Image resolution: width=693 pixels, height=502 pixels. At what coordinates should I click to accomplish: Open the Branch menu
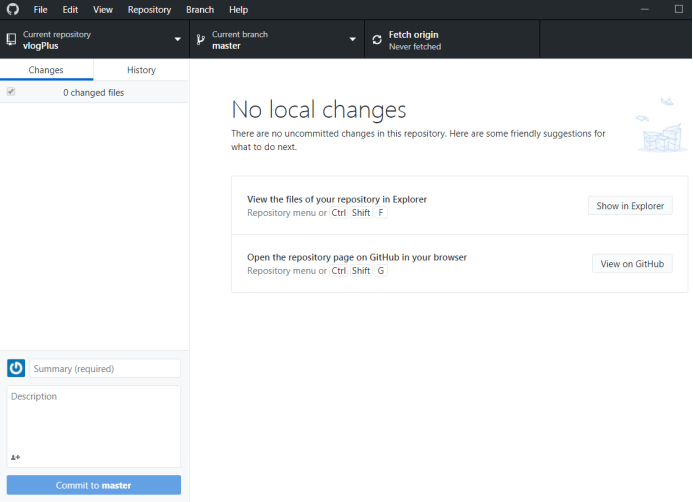(x=200, y=9)
